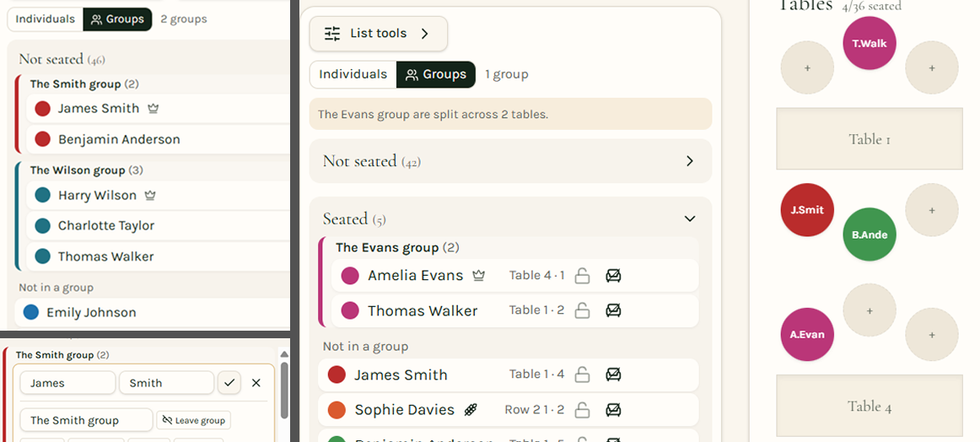Unseat Sophie Davies with the sofa icon
The width and height of the screenshot is (980, 442).
pyautogui.click(x=614, y=410)
